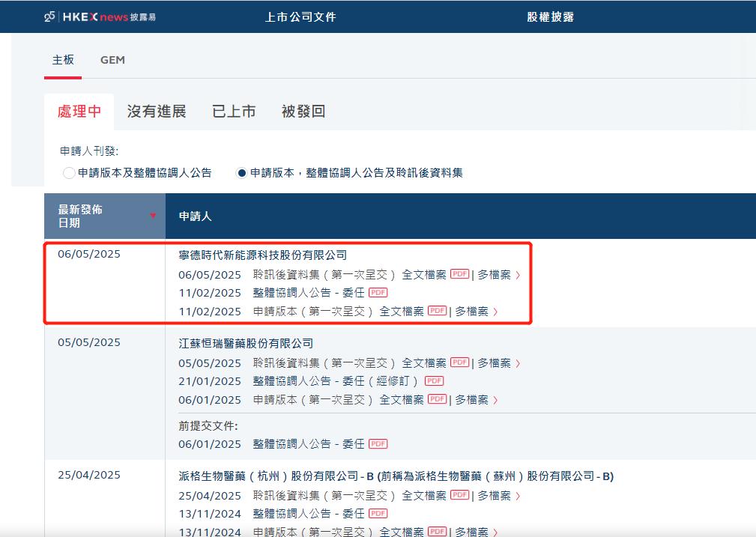Open PDF for 寧德時代 11/02/2025 申請版本

click(438, 310)
